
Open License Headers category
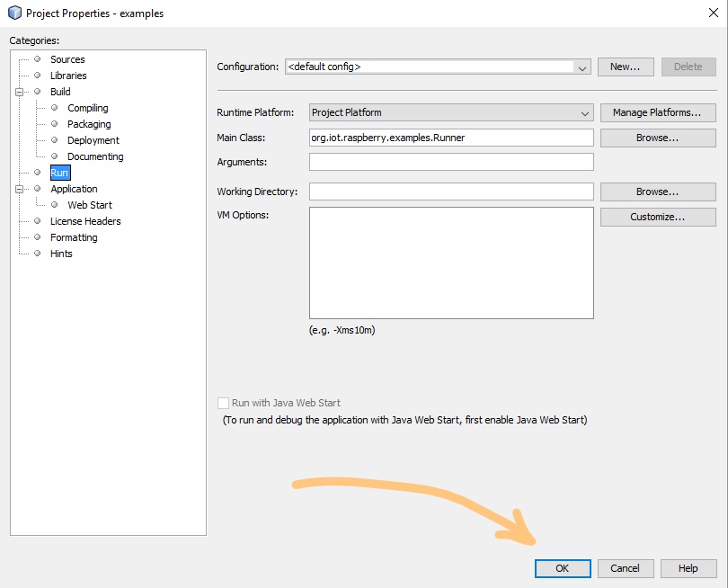point(85,221)
